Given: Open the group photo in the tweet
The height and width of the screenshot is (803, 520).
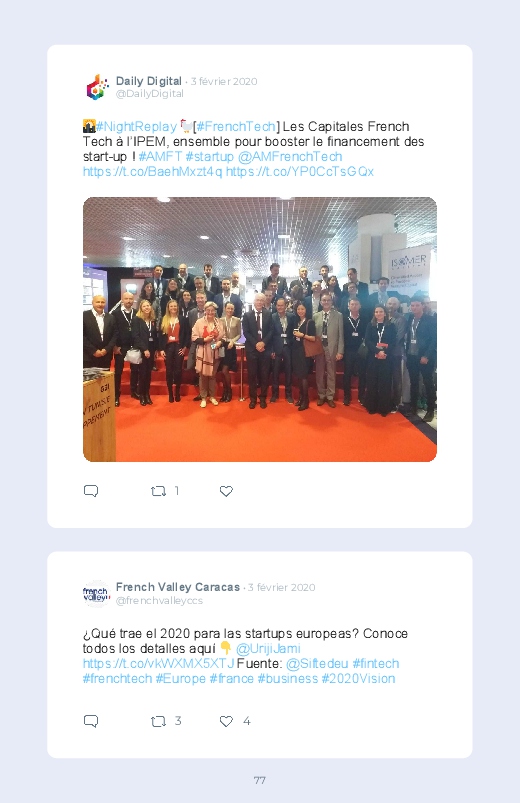Looking at the screenshot, I should click(x=260, y=329).
